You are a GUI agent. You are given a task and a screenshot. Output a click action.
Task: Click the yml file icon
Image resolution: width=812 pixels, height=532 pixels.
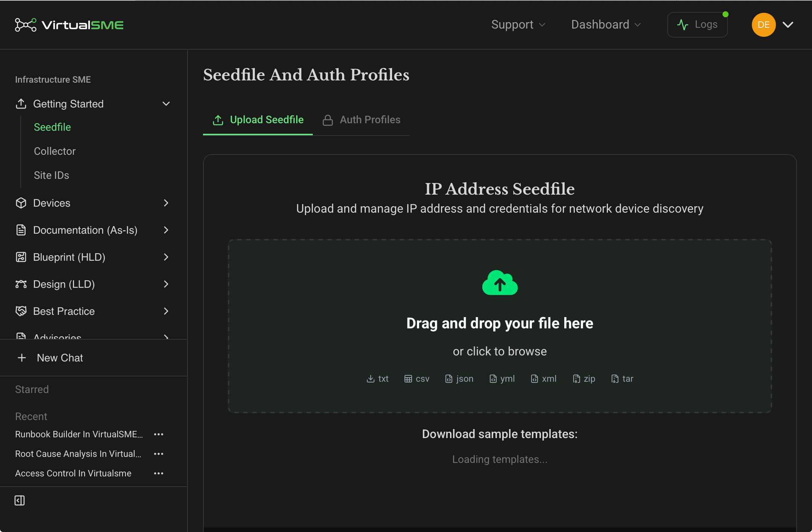493,379
